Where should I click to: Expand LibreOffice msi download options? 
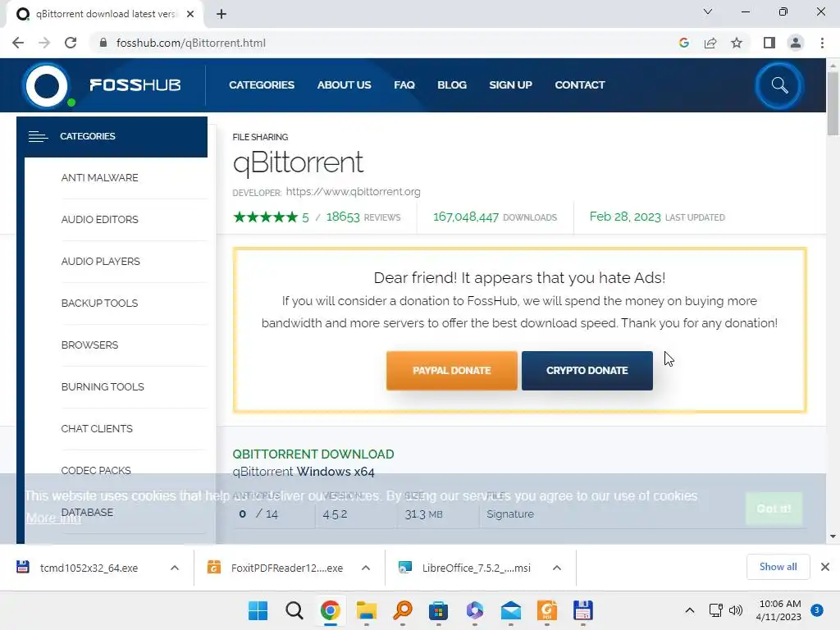(557, 568)
